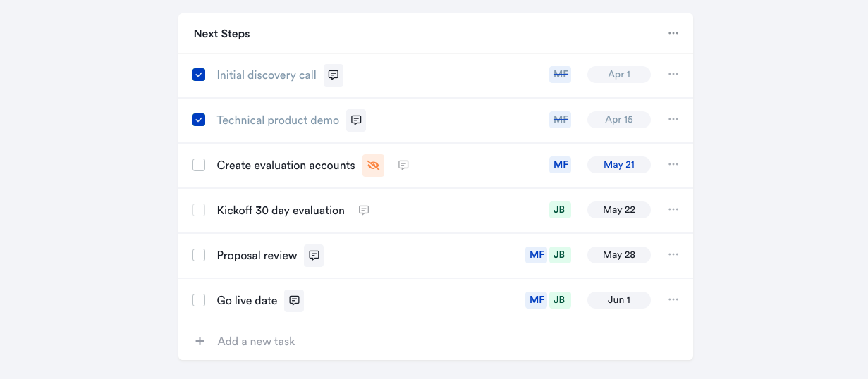This screenshot has width=868, height=379.
Task: Select Kickoff 30 day evaluation task title
Action: pos(281,210)
